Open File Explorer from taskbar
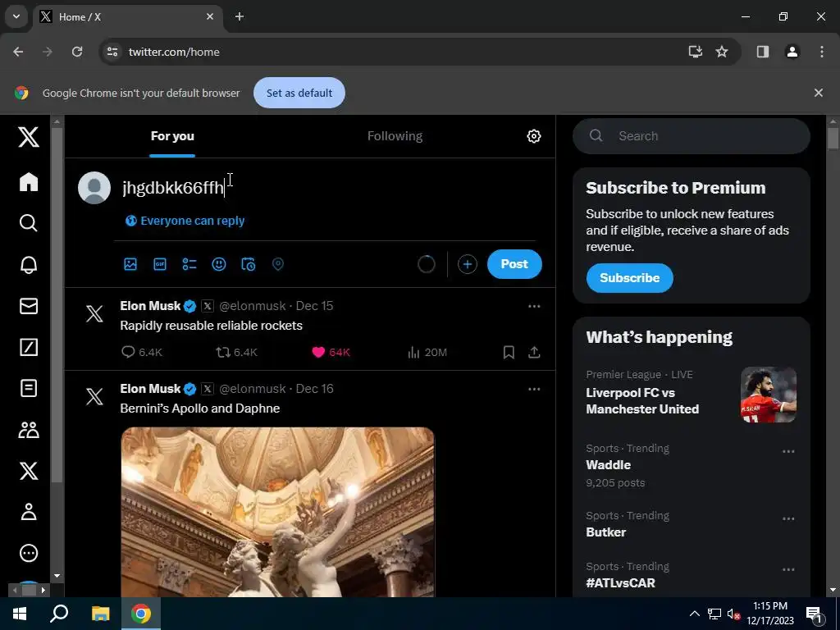840x630 pixels. coord(100,614)
